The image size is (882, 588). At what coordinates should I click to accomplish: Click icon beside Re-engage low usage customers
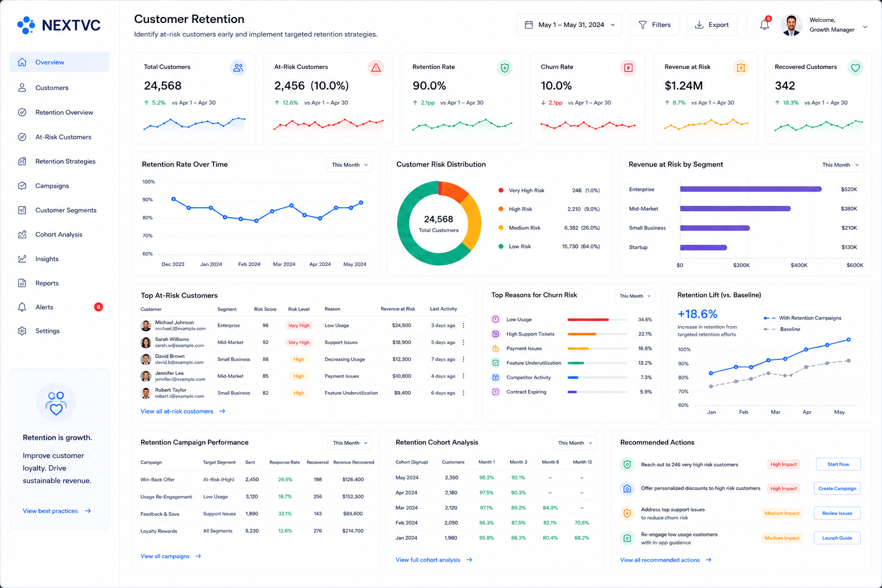pyautogui.click(x=627, y=538)
